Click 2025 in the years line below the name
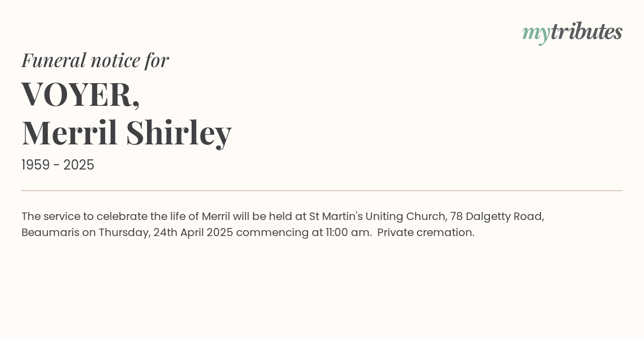644x338 pixels. coord(79,165)
